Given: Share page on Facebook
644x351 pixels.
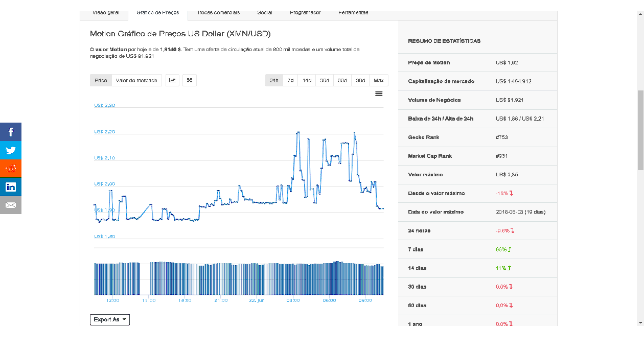Looking at the screenshot, I should pos(11,132).
